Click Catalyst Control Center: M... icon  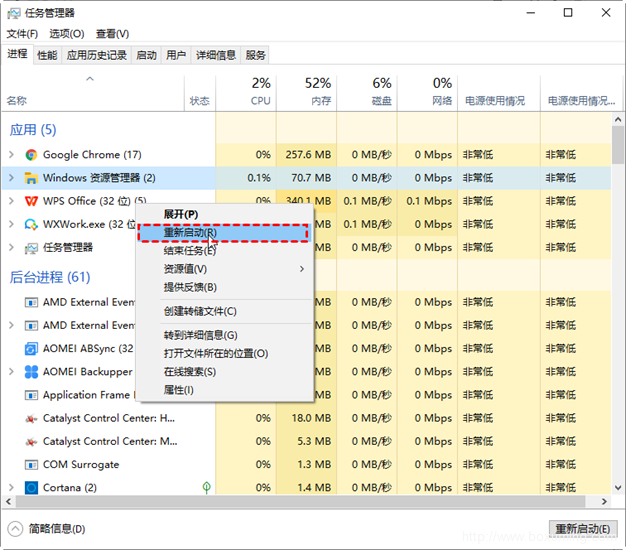pos(31,442)
